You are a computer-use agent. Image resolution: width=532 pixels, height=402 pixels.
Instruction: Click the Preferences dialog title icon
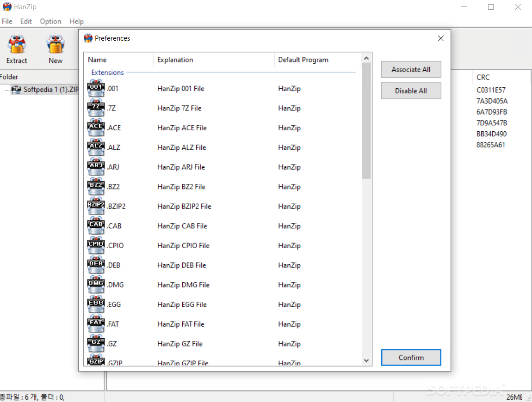[x=88, y=38]
